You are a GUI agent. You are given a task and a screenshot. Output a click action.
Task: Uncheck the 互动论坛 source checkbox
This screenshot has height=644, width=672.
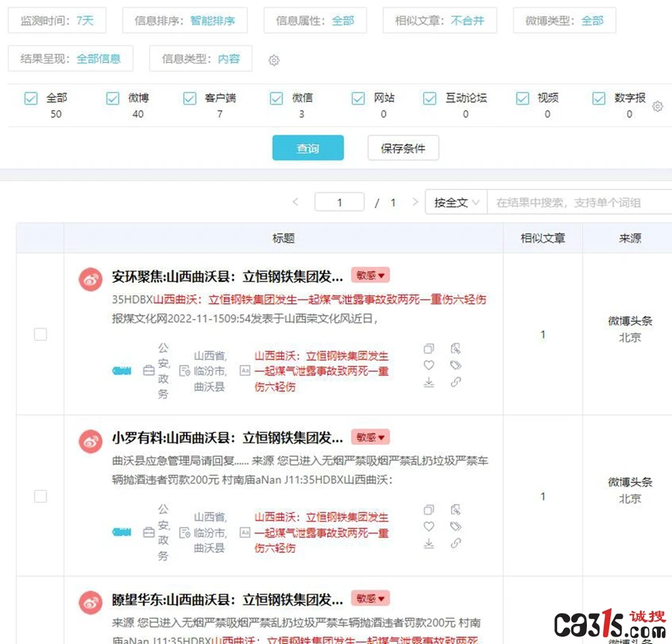coord(429,98)
